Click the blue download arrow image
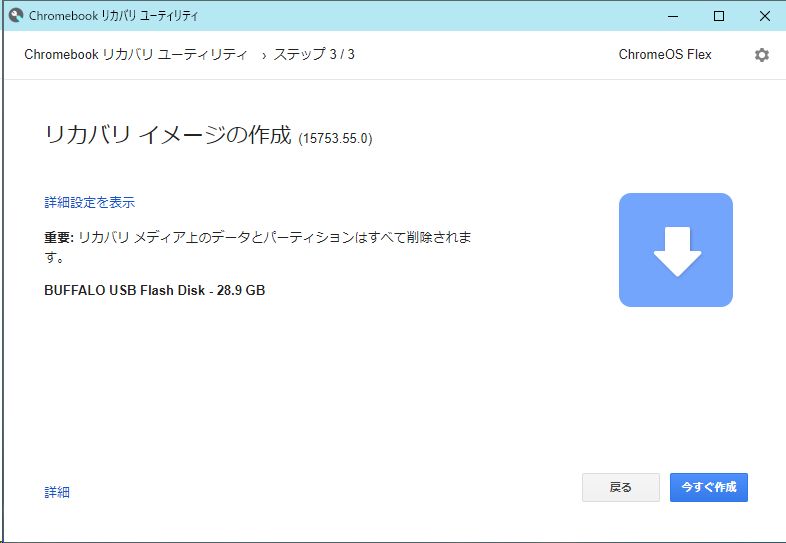The image size is (786, 543). (x=676, y=250)
